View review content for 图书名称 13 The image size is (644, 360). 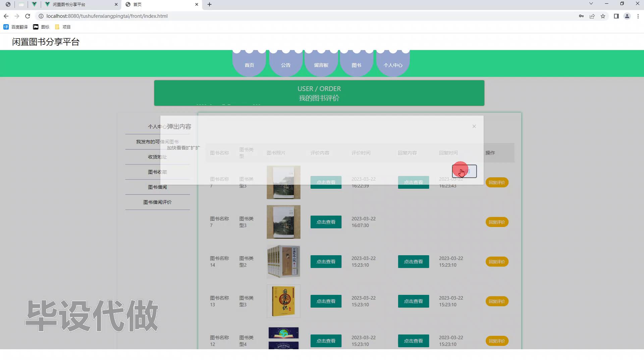click(x=326, y=301)
